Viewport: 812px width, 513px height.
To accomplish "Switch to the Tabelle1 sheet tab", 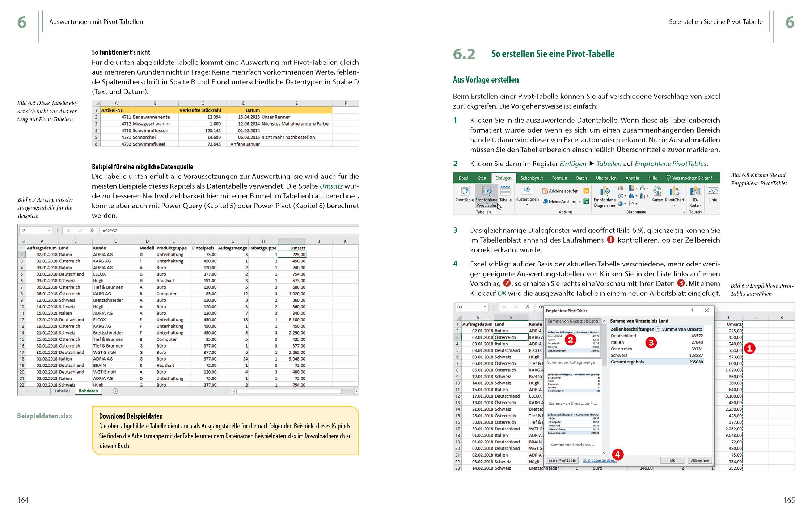I will 62,391.
